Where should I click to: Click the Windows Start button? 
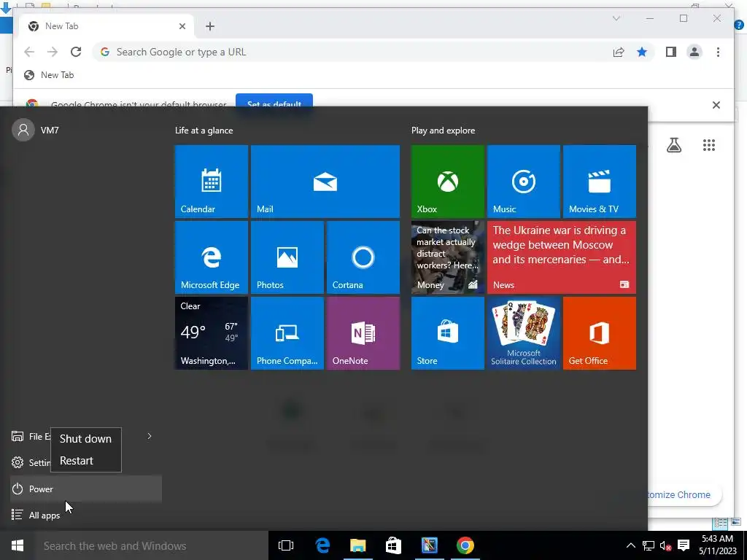(x=18, y=545)
